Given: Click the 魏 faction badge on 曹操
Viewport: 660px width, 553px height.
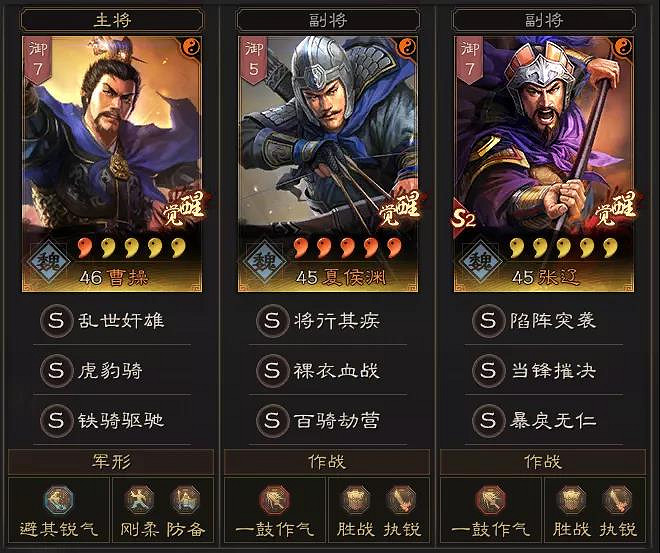Looking at the screenshot, I should tap(49, 262).
